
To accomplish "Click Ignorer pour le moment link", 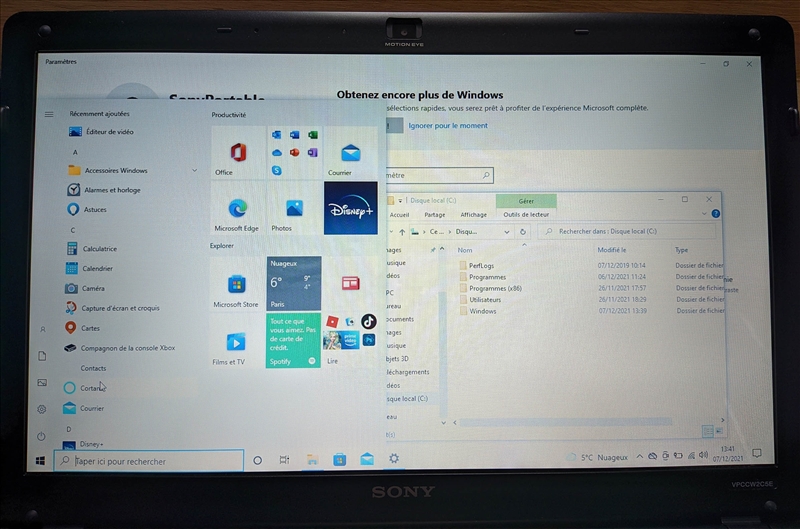I will 448,125.
